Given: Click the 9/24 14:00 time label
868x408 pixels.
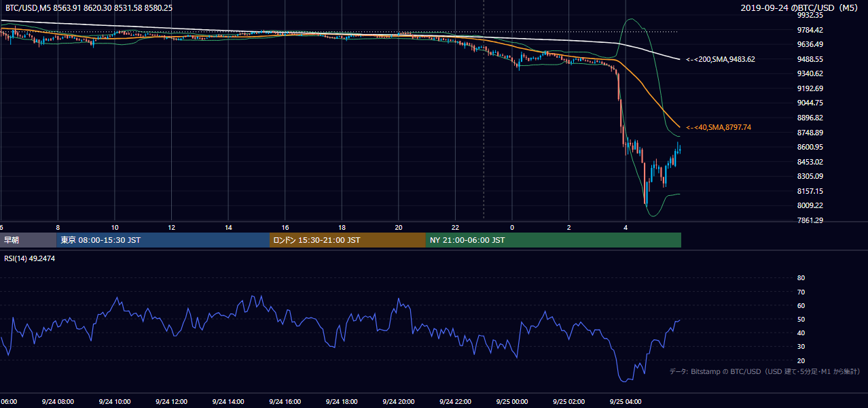Looking at the screenshot, I should (x=228, y=402).
